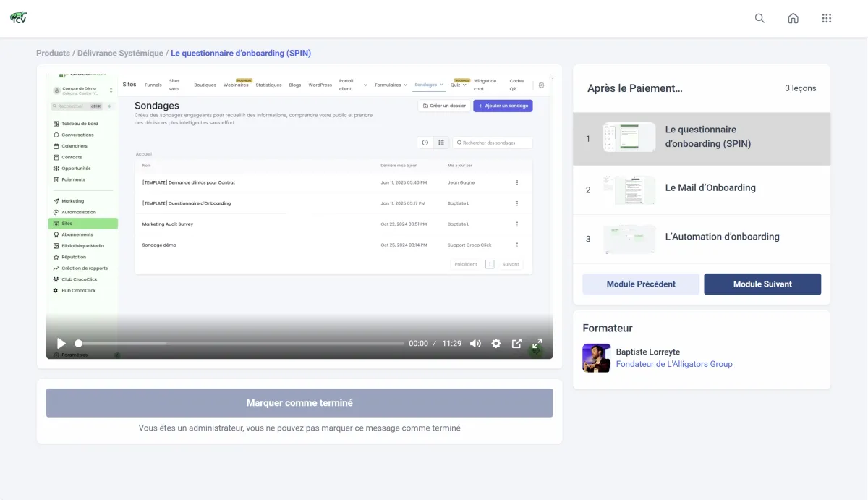Click thumbnail of lesson 2
This screenshot has height=500, width=868.
click(x=629, y=190)
